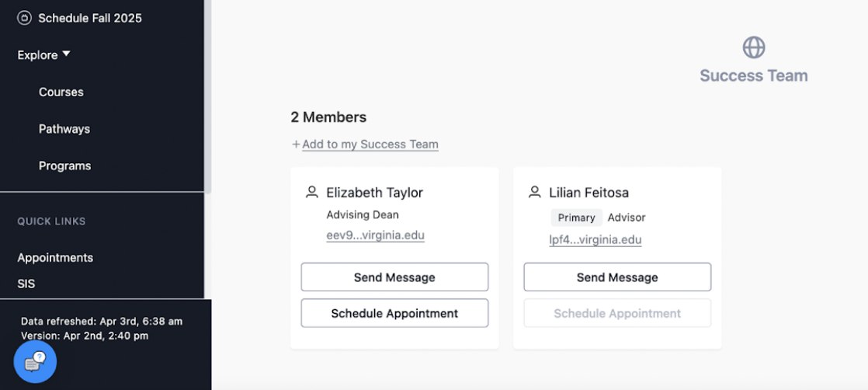The image size is (868, 390).
Task: Open Schedule Fall 2025
Action: [90, 19]
